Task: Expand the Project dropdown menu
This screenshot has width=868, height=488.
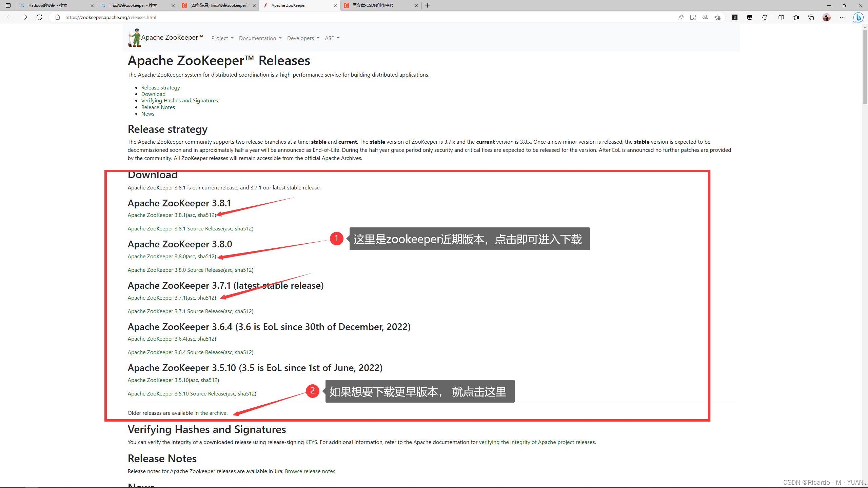Action: (222, 38)
